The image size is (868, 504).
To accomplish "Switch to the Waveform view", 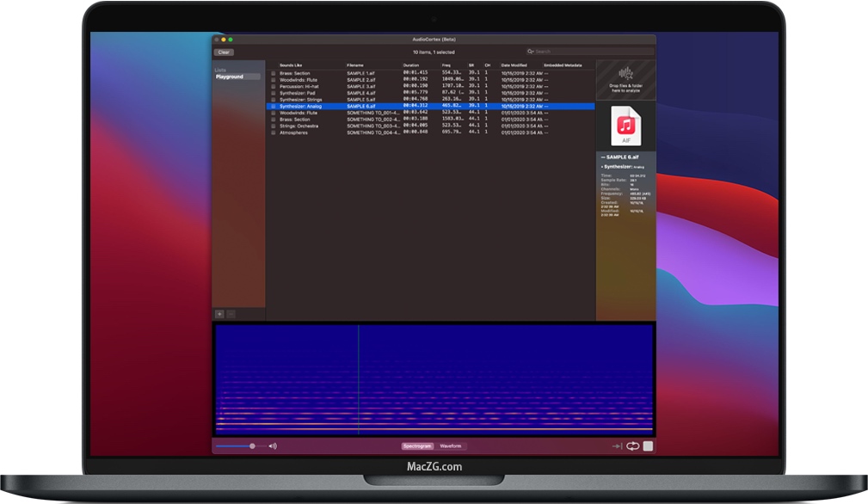I will (450, 446).
